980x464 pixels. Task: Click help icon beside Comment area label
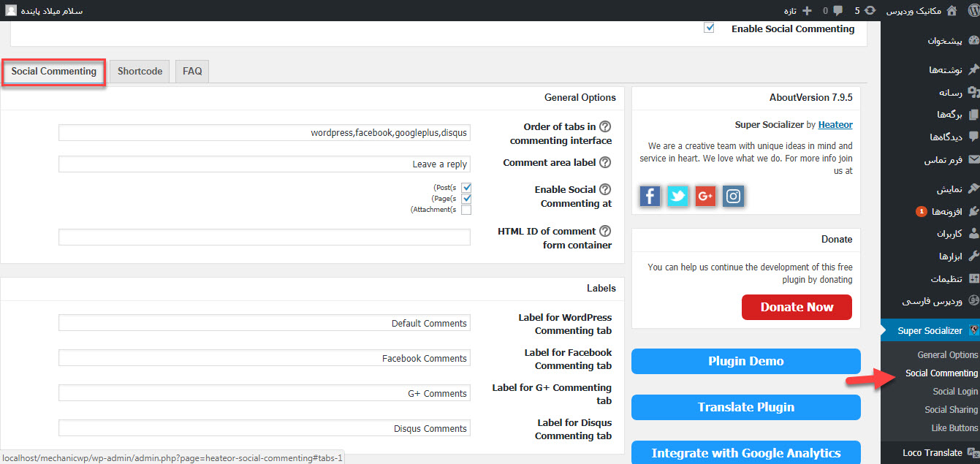click(x=605, y=163)
